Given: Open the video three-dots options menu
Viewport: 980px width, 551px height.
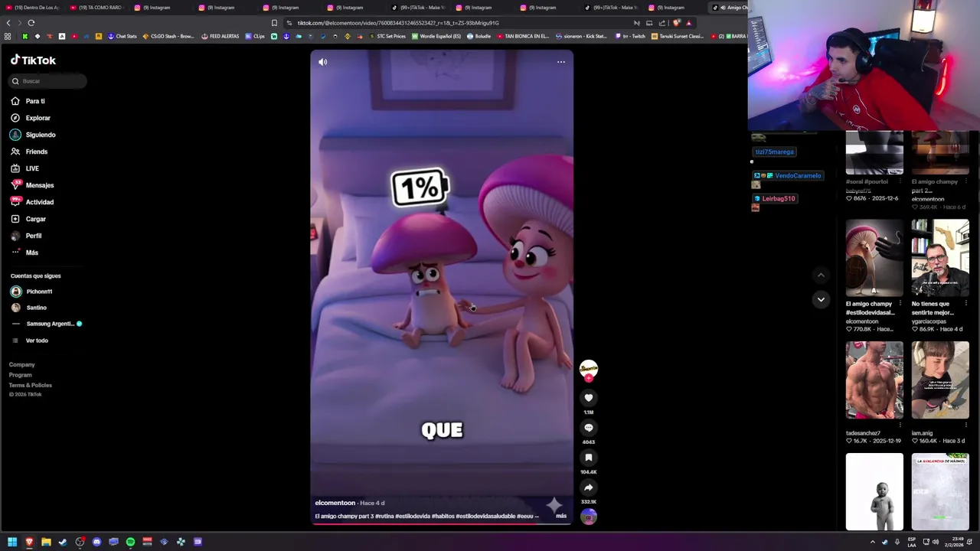Looking at the screenshot, I should pos(561,62).
